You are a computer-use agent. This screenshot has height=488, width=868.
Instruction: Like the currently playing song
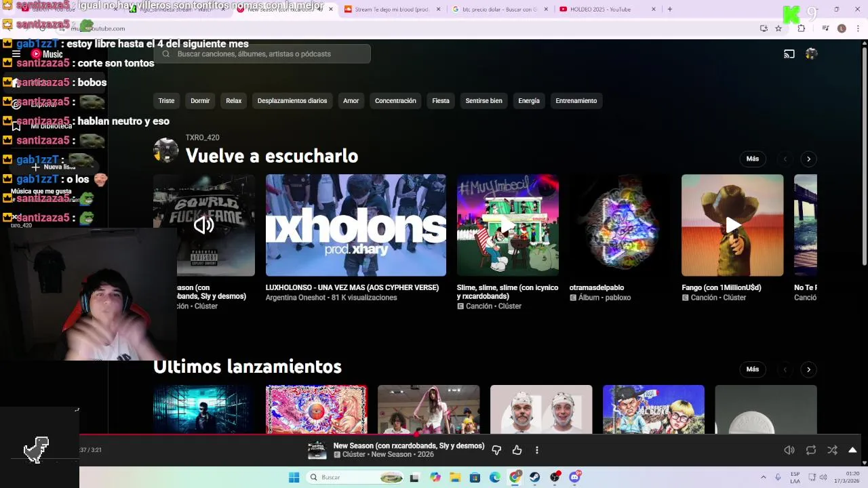(x=517, y=450)
